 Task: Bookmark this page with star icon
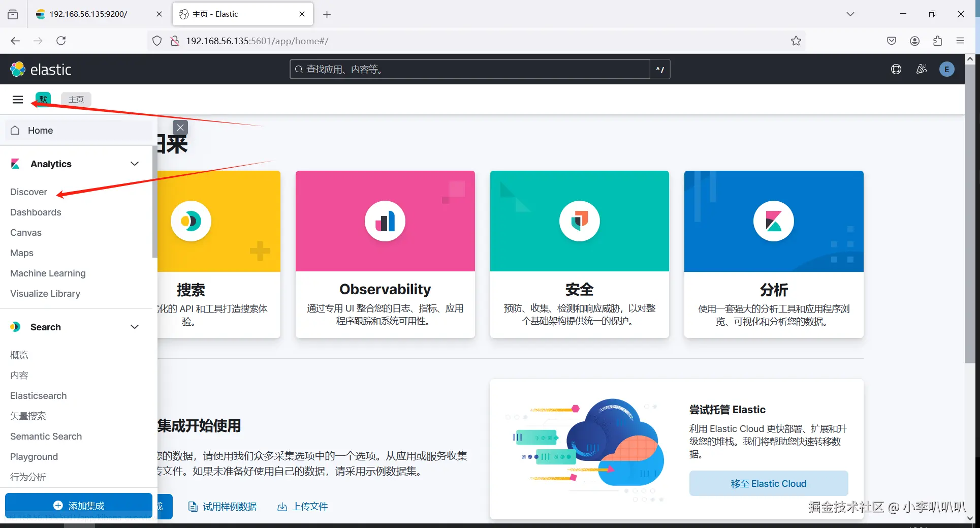coord(796,41)
